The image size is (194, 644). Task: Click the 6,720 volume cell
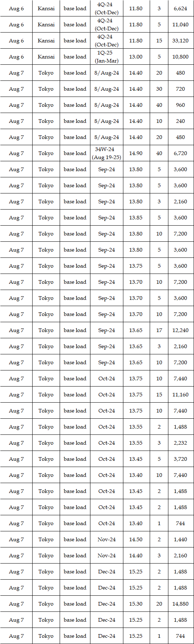click(181, 153)
